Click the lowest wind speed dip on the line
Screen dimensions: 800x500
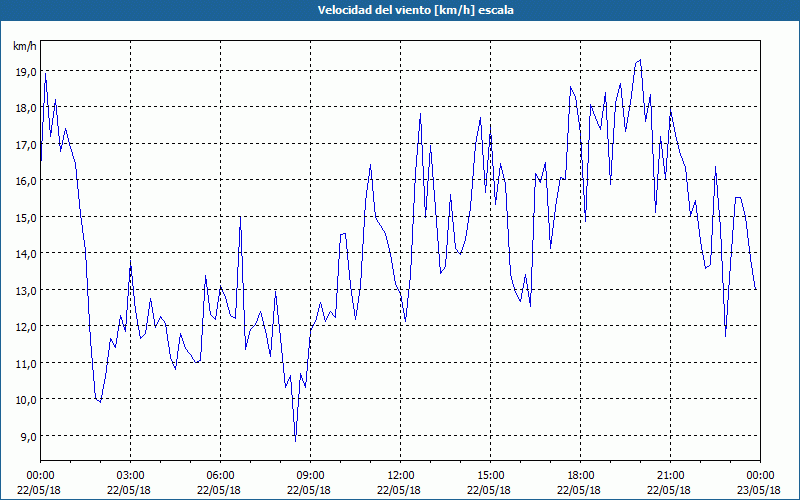(295, 439)
